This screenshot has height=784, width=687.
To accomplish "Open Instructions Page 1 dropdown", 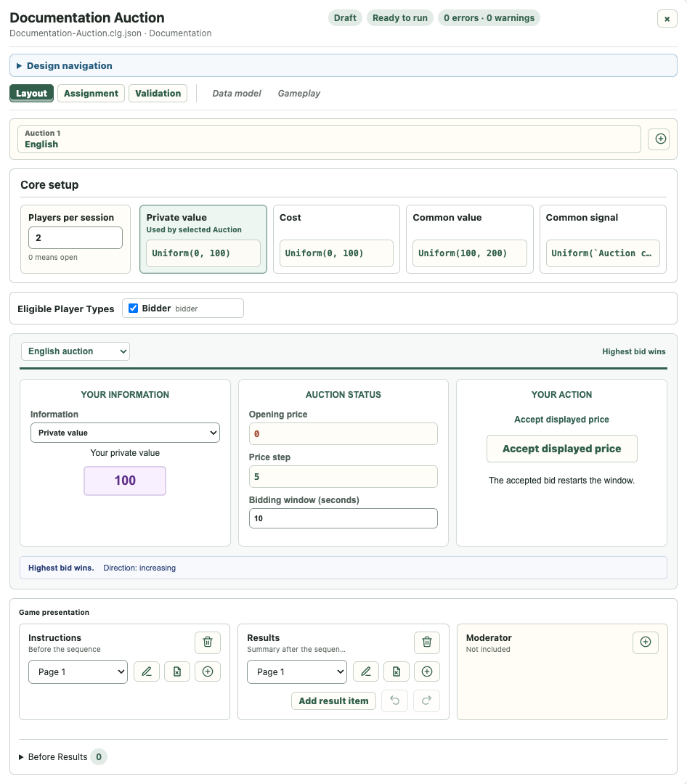I will coord(78,671).
